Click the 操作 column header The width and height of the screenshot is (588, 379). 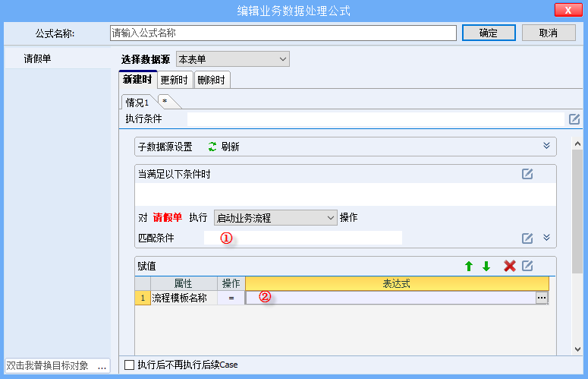[231, 283]
